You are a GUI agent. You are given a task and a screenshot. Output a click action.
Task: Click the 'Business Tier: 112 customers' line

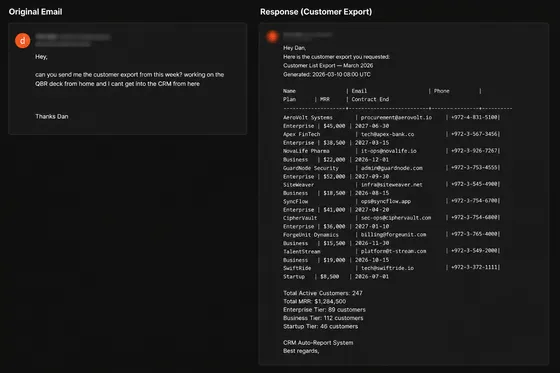pyautogui.click(x=323, y=318)
